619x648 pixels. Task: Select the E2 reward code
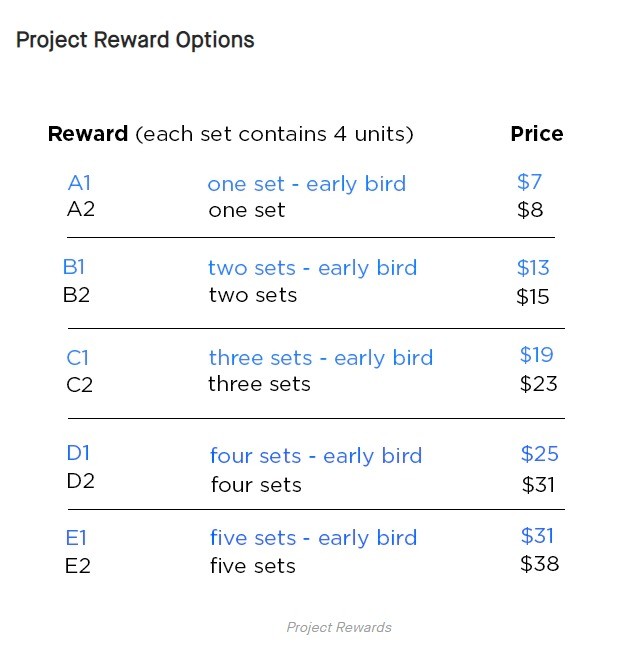tap(78, 566)
